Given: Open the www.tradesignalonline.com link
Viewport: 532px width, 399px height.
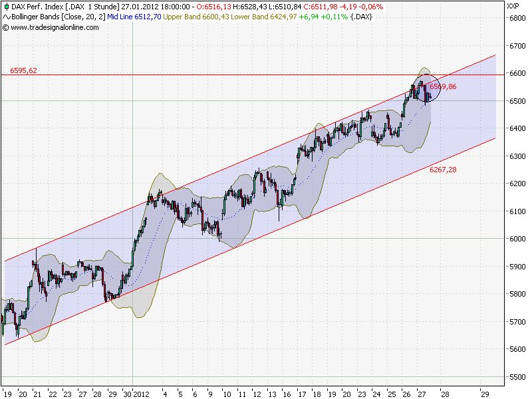Looking at the screenshot, I should (55, 27).
